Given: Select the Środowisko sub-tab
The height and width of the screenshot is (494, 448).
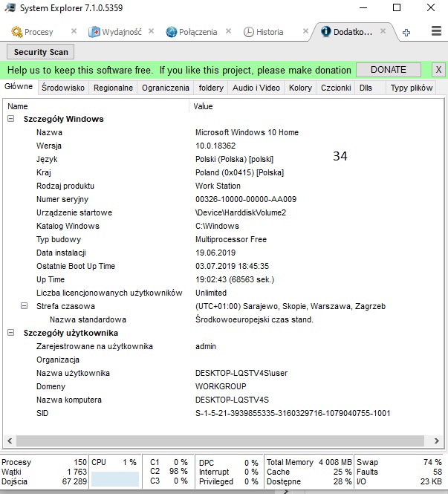Looking at the screenshot, I should [63, 88].
